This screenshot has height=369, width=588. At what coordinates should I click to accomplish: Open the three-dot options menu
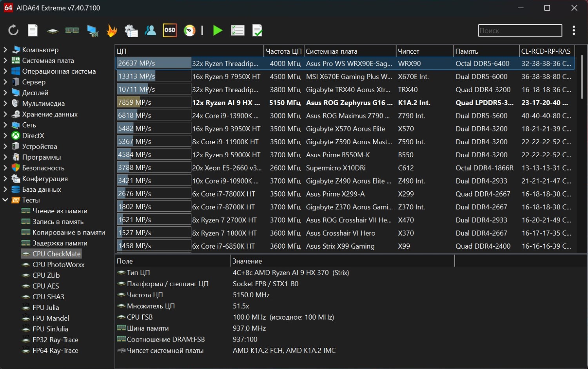573,30
